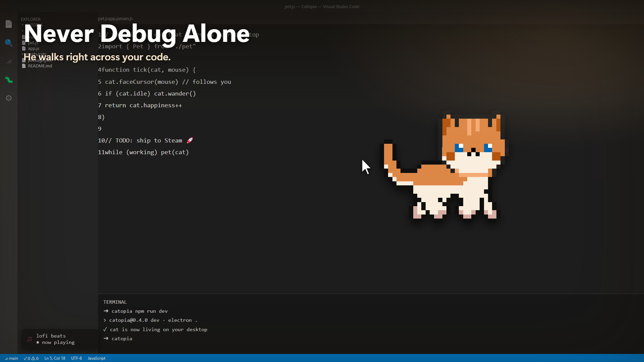Open the errors and warnings counter
The image size is (644, 362).
point(31,358)
